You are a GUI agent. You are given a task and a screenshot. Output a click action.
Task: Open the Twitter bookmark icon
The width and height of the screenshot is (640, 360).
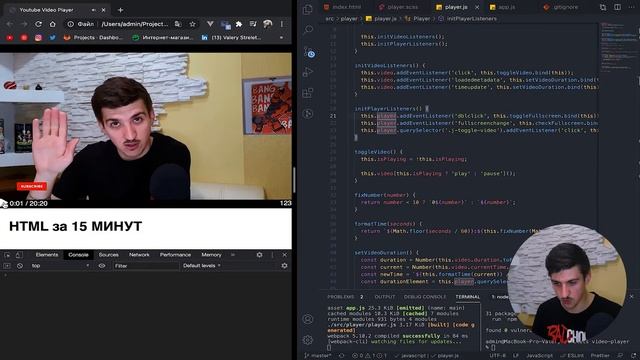click(x=52, y=38)
